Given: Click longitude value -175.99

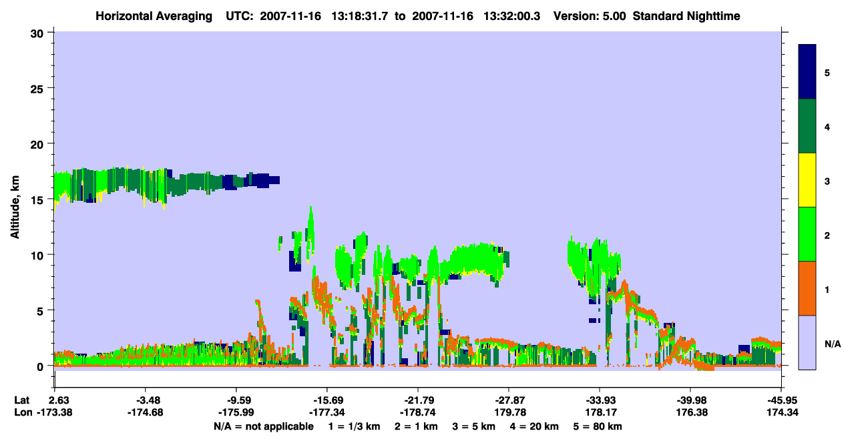Looking at the screenshot, I should click(x=236, y=412).
